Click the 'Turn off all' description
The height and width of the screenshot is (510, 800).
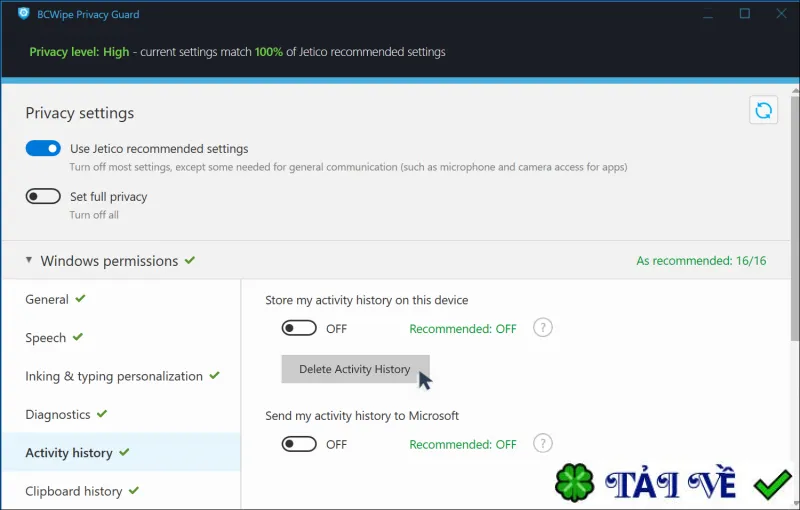coord(94,215)
